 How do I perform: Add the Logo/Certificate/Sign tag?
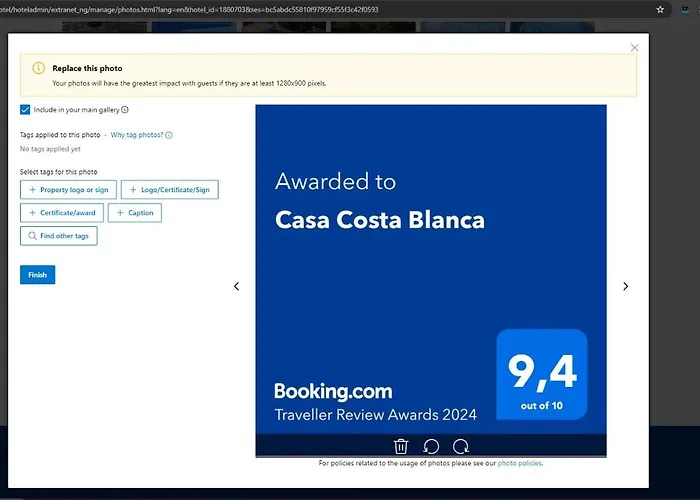(170, 190)
